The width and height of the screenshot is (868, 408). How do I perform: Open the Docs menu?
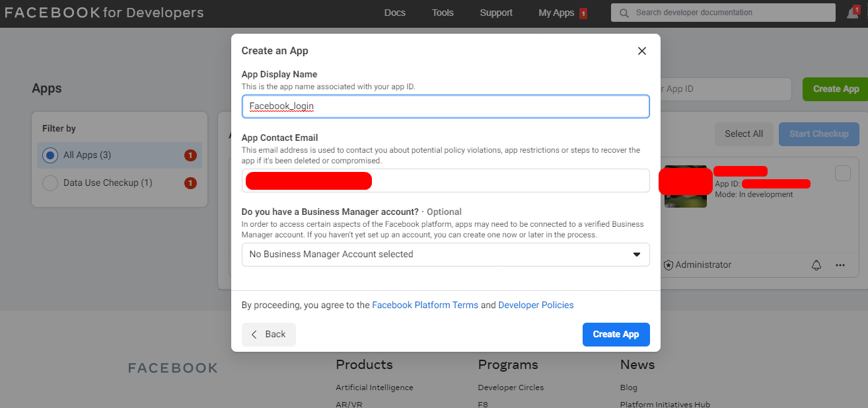tap(394, 12)
